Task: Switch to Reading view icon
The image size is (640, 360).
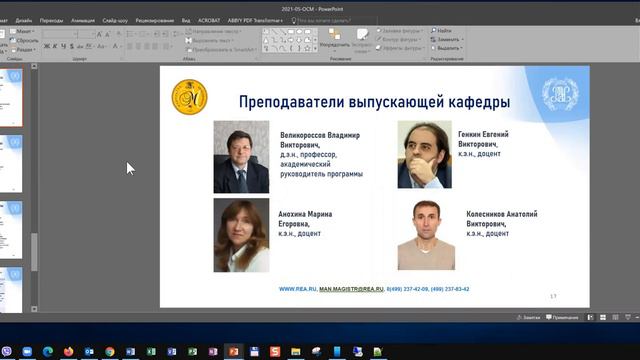Action: 615,317
